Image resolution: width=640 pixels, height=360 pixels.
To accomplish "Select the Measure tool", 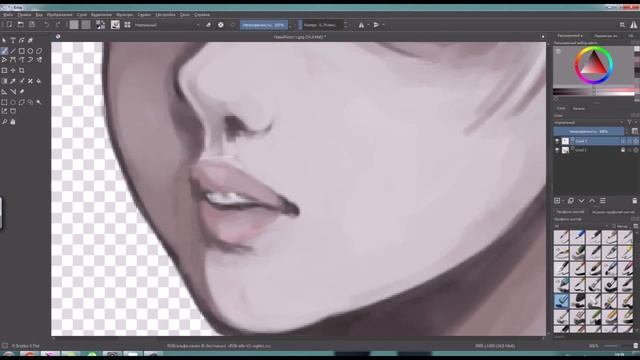I will 13,91.
